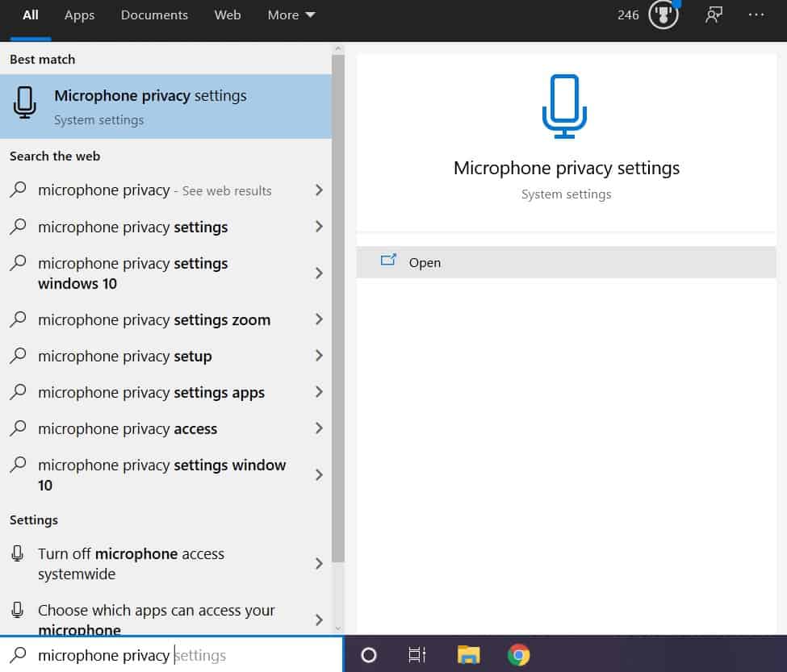
Task: Expand the More filter dropdown
Action: 291,15
